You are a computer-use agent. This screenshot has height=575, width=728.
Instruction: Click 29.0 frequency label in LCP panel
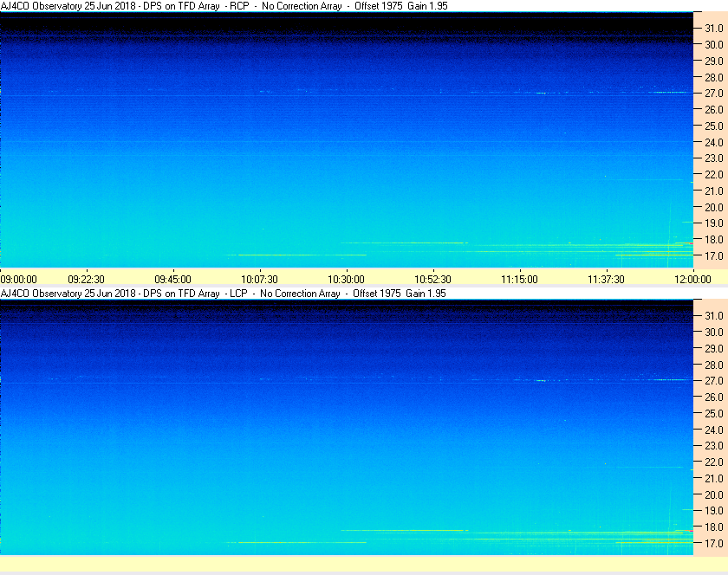[714, 348]
